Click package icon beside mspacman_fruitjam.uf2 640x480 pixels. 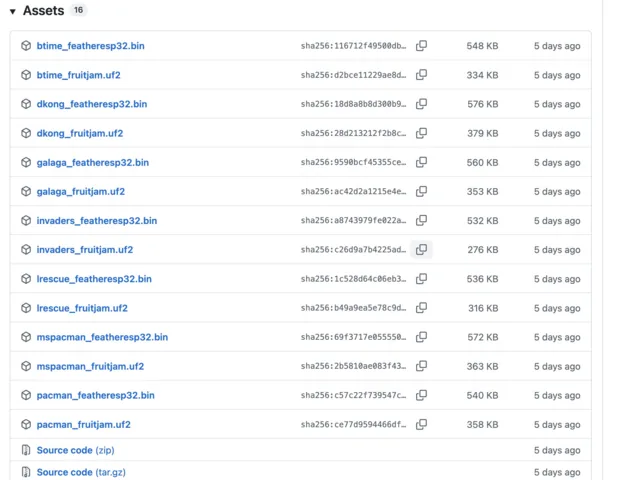pos(26,366)
